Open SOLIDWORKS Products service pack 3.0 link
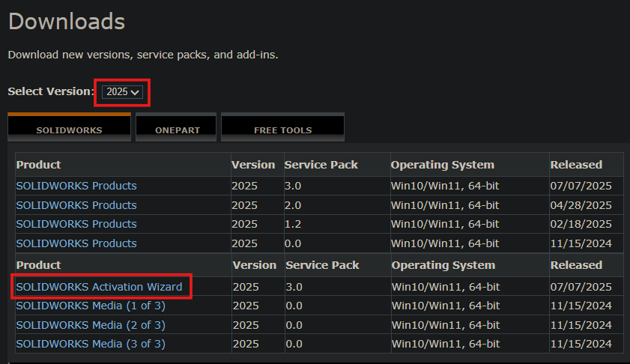Image resolution: width=630 pixels, height=364 pixels. [76, 186]
